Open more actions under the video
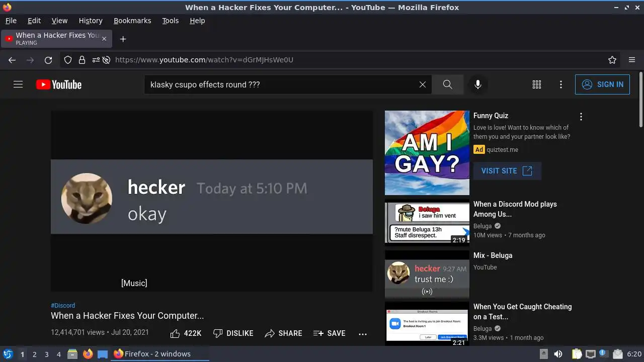Image resolution: width=644 pixels, height=362 pixels. coord(363,333)
